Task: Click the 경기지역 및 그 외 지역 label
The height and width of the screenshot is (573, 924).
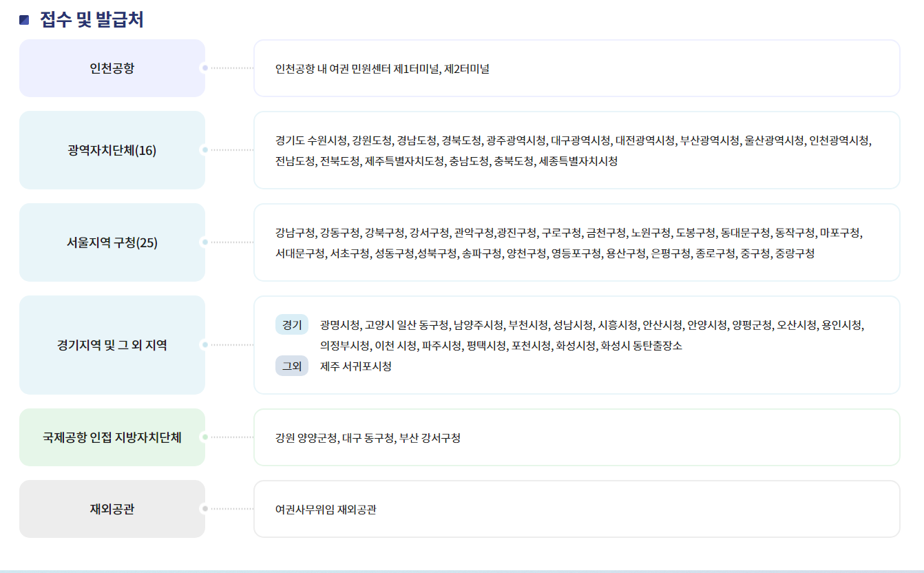Action: point(112,344)
